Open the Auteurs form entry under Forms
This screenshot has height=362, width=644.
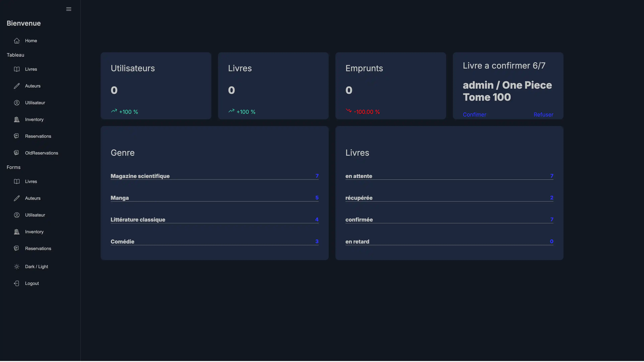click(33, 198)
